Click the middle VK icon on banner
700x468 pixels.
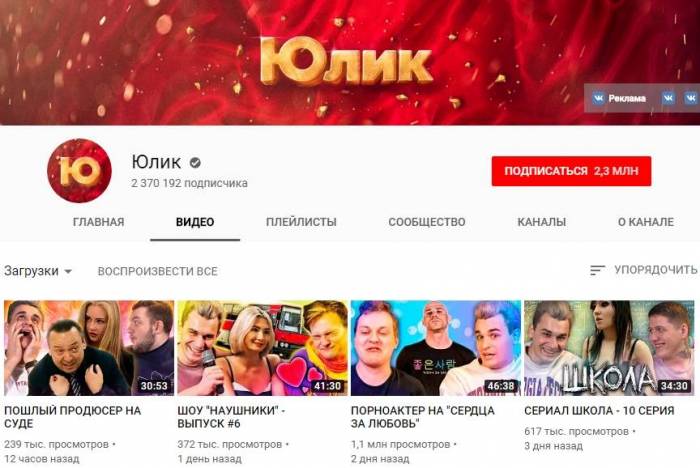pos(668,98)
